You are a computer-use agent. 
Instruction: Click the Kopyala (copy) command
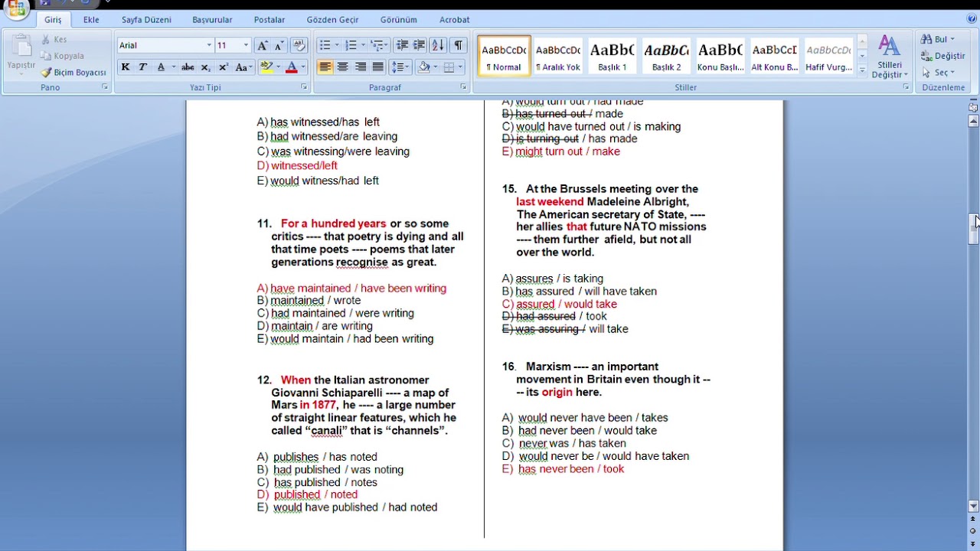[x=62, y=56]
